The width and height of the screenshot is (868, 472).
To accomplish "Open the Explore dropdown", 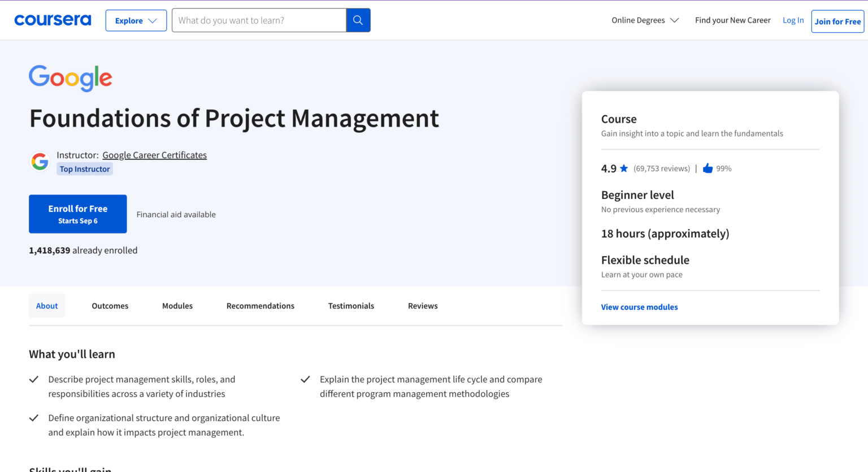I will (136, 20).
